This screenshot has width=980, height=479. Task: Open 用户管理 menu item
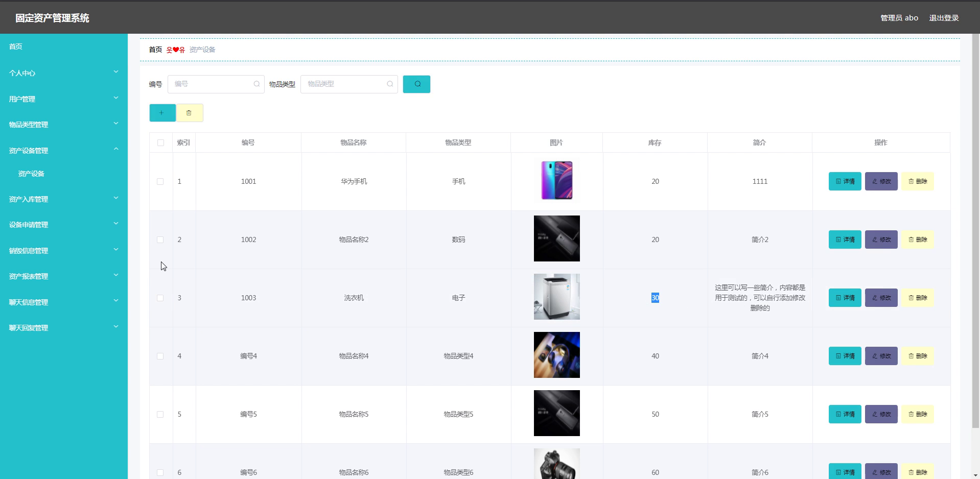click(64, 99)
